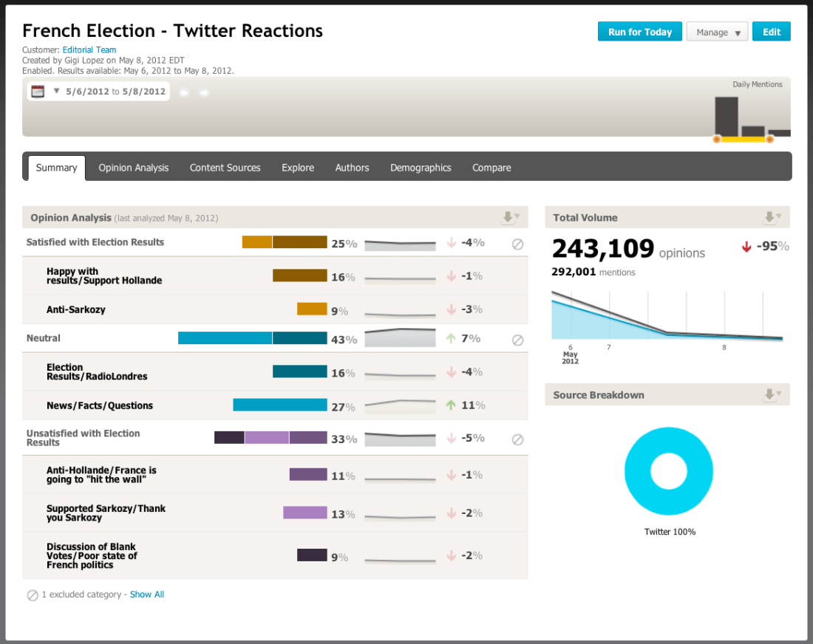This screenshot has height=644, width=813.
Task: Click the calendar icon in date range
Action: [38, 92]
